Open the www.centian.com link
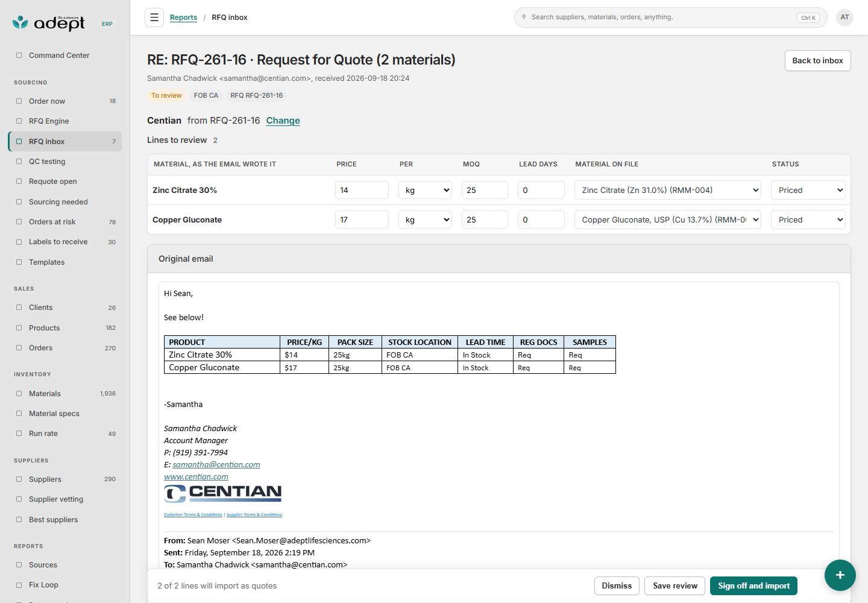This screenshot has height=603, width=868. click(196, 477)
